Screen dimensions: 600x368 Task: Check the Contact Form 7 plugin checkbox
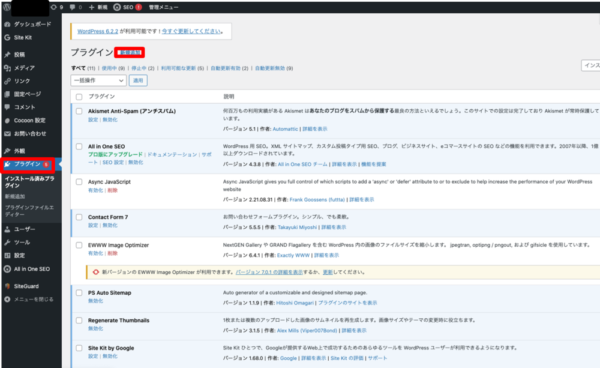point(79,217)
